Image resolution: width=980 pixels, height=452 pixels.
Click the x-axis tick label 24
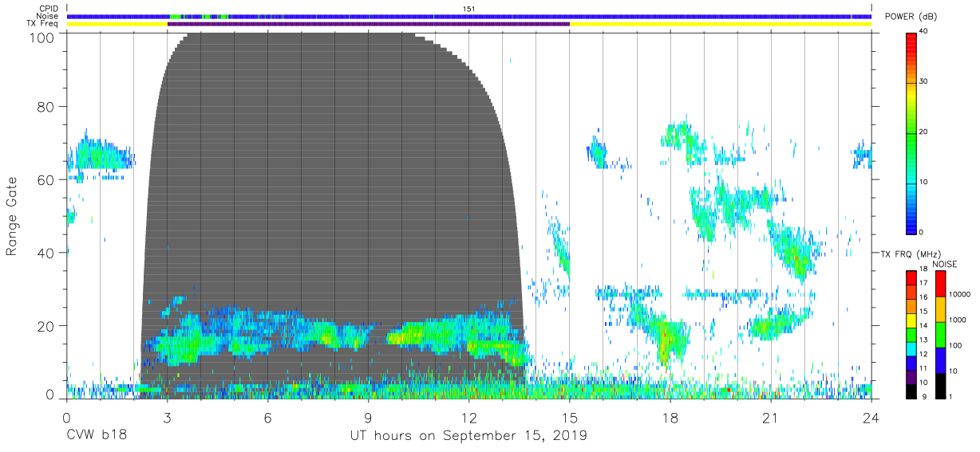point(871,417)
